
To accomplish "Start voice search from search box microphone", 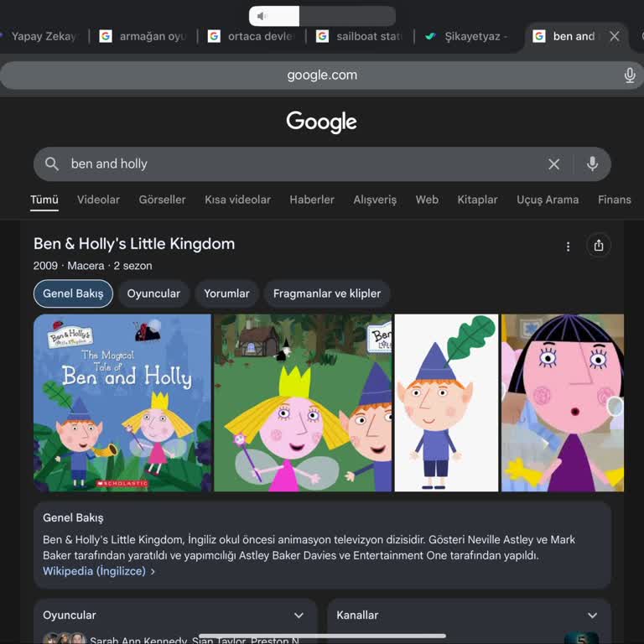I will 592,164.
